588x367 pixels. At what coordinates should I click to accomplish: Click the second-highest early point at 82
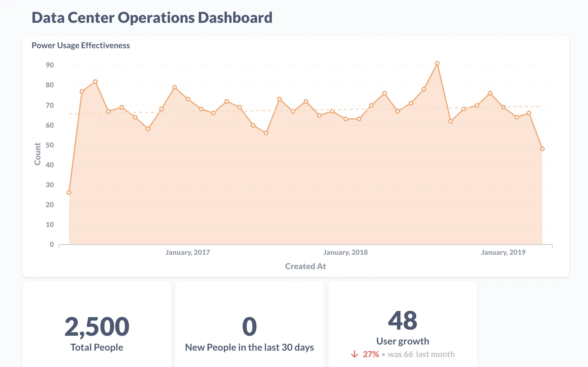pyautogui.click(x=95, y=82)
